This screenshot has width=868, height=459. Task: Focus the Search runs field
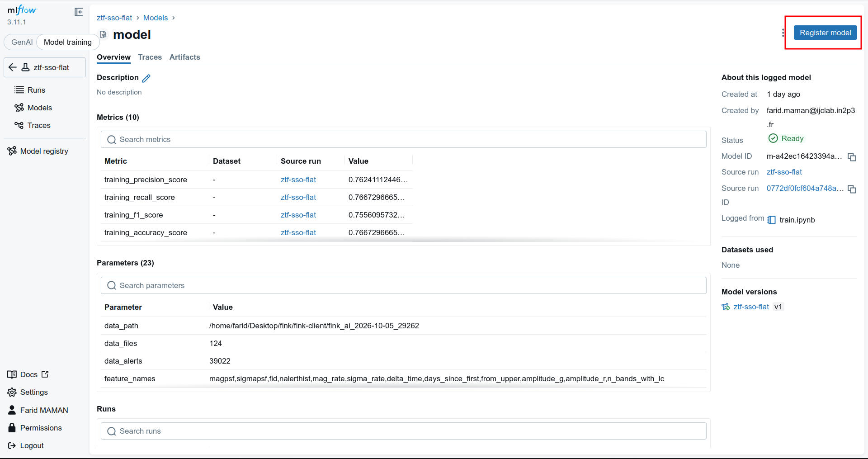click(403, 431)
